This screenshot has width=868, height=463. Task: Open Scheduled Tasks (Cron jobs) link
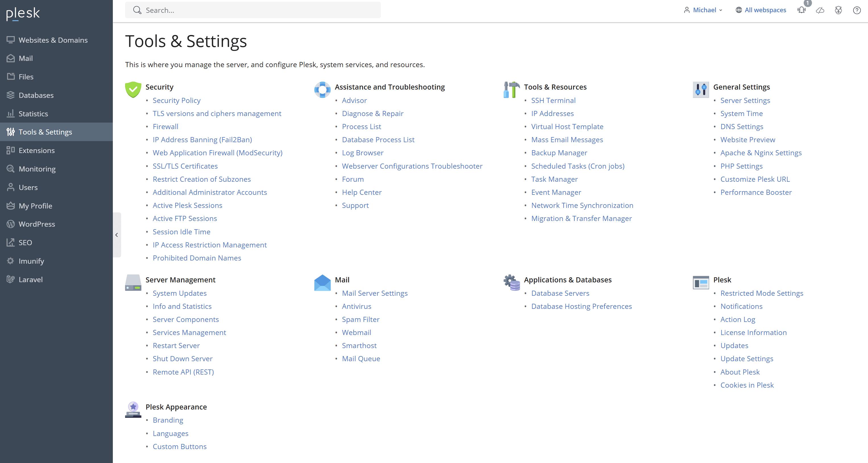tap(578, 166)
